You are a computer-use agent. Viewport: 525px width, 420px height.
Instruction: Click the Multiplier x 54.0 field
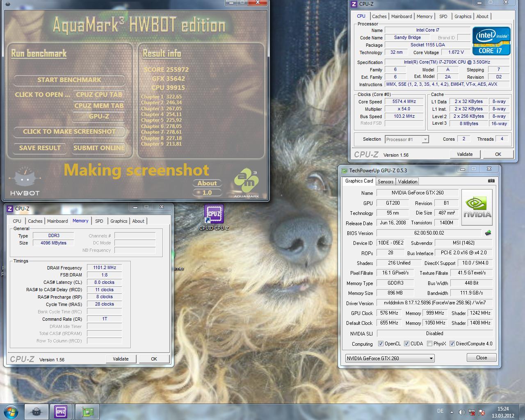(404, 109)
